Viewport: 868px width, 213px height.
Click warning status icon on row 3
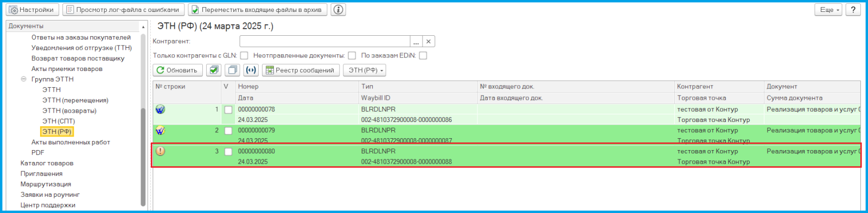tap(160, 151)
